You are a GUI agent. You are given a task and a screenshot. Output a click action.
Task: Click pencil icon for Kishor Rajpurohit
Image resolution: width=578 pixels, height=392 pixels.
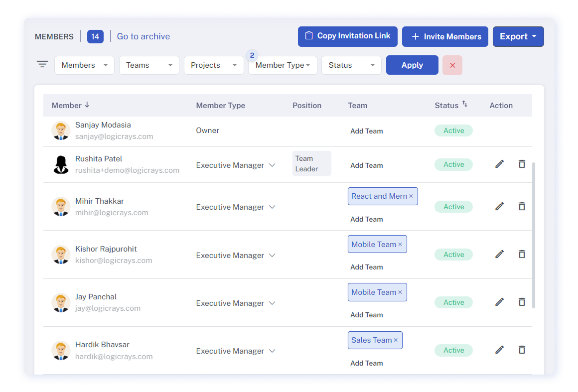499,254
